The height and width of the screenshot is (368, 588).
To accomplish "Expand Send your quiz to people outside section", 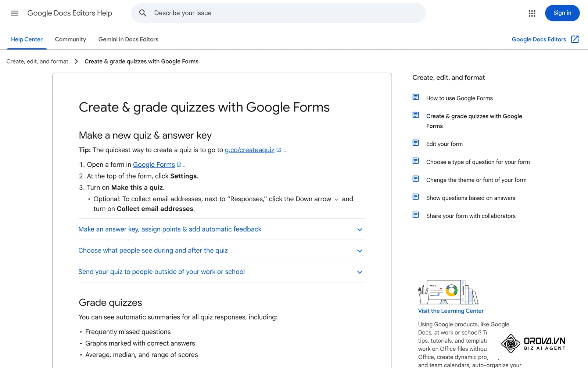I will [222, 272].
